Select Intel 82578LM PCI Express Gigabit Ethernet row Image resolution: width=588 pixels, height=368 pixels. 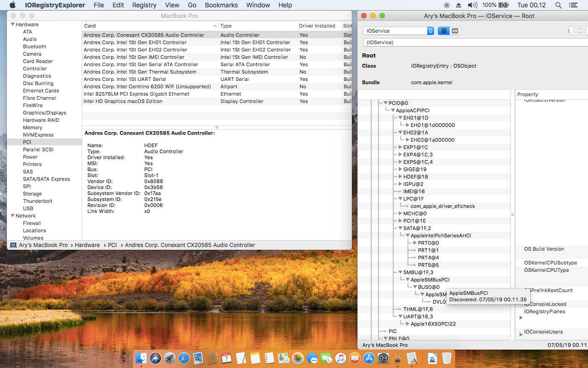pyautogui.click(x=217, y=94)
